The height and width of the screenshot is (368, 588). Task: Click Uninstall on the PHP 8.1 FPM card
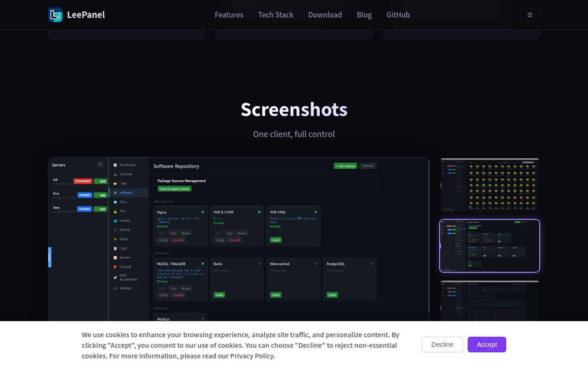[x=235, y=240]
